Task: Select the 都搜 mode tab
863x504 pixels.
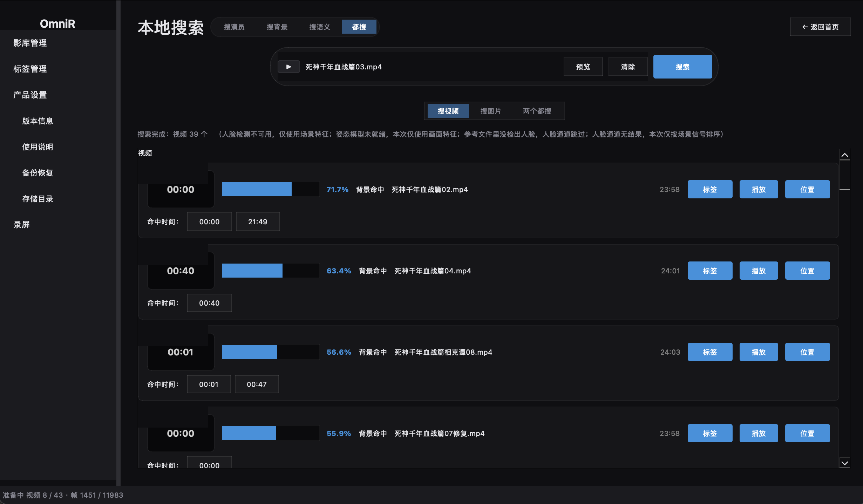Action: 359,27
